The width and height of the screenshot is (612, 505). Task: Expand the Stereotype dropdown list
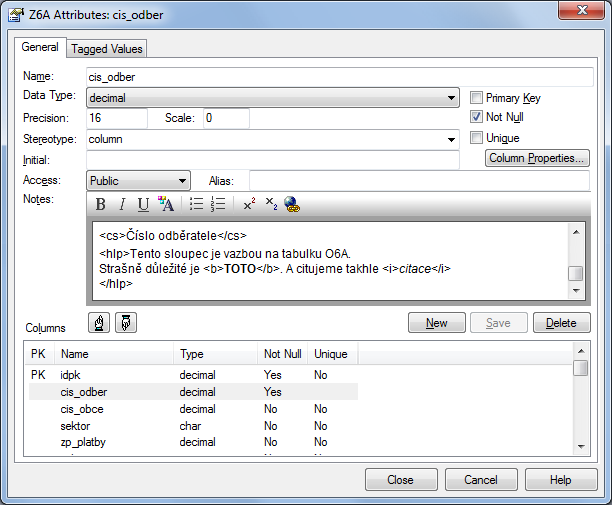452,139
